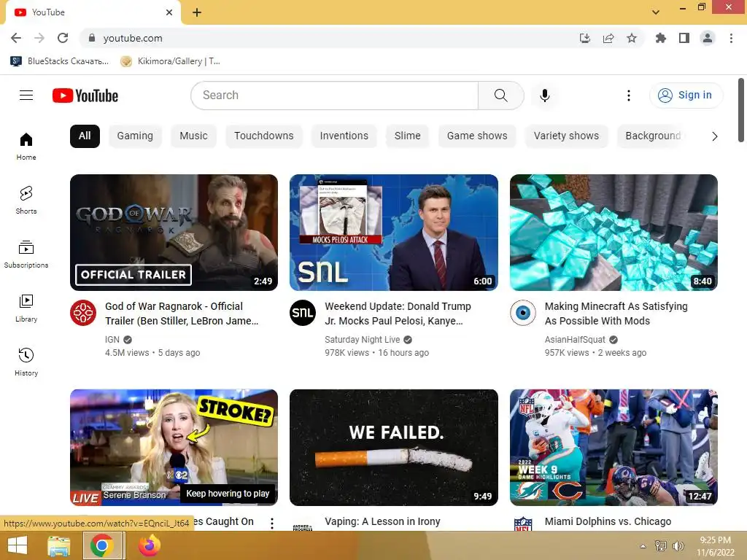Viewport: 747px width, 560px height.
Task: Open Weekend Update video title link
Action: pos(398,314)
